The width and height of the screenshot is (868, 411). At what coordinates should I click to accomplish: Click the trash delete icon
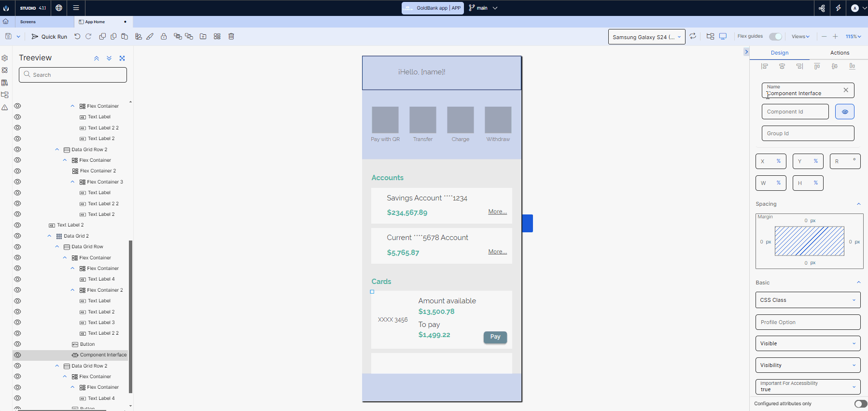[x=231, y=37]
